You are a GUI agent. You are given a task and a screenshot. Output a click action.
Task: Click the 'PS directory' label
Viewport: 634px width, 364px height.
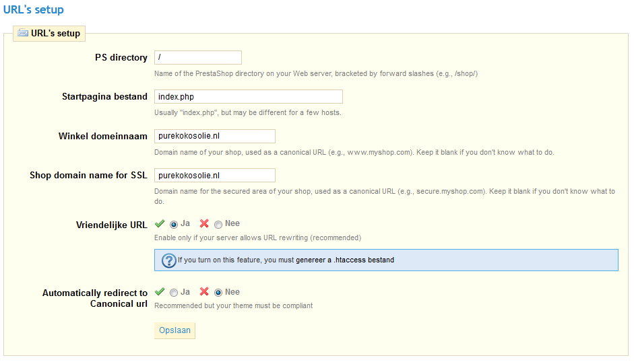pyautogui.click(x=121, y=57)
